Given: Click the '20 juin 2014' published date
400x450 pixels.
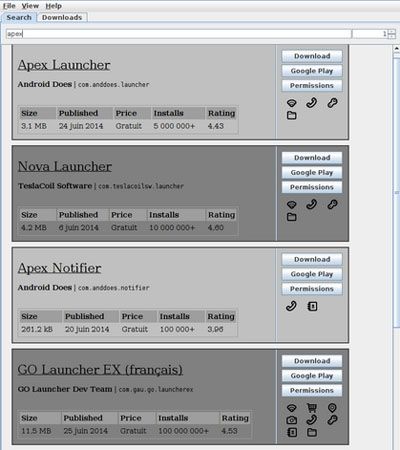Looking at the screenshot, I should [87, 330].
